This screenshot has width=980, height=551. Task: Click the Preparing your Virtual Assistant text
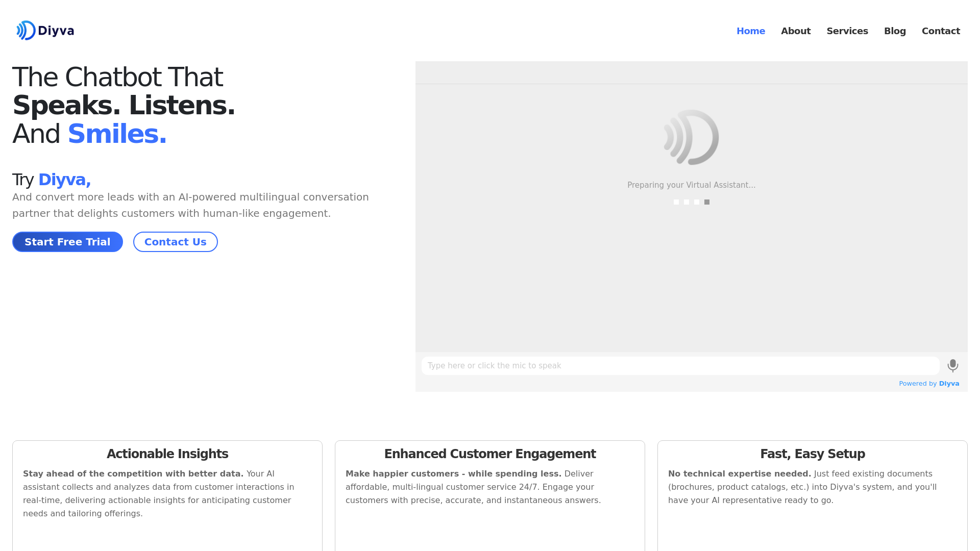691,185
